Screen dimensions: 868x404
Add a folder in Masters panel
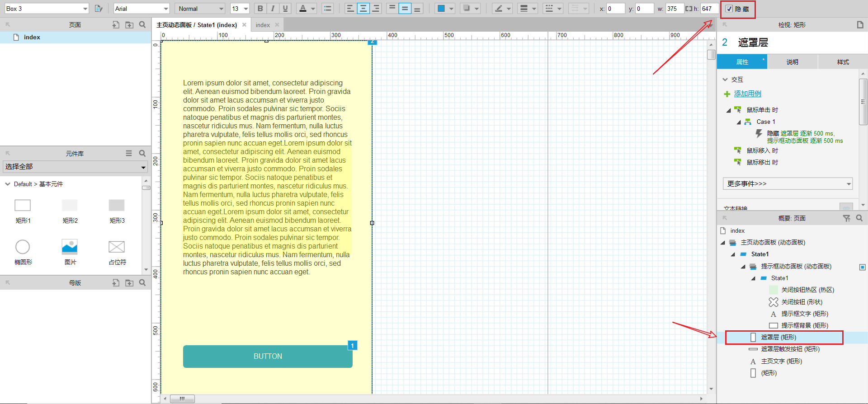pos(129,283)
